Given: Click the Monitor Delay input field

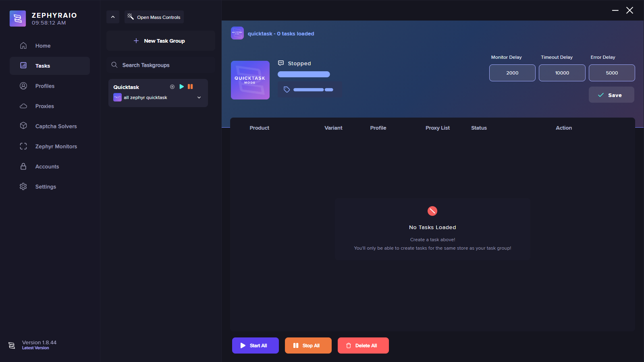Looking at the screenshot, I should click(x=512, y=73).
